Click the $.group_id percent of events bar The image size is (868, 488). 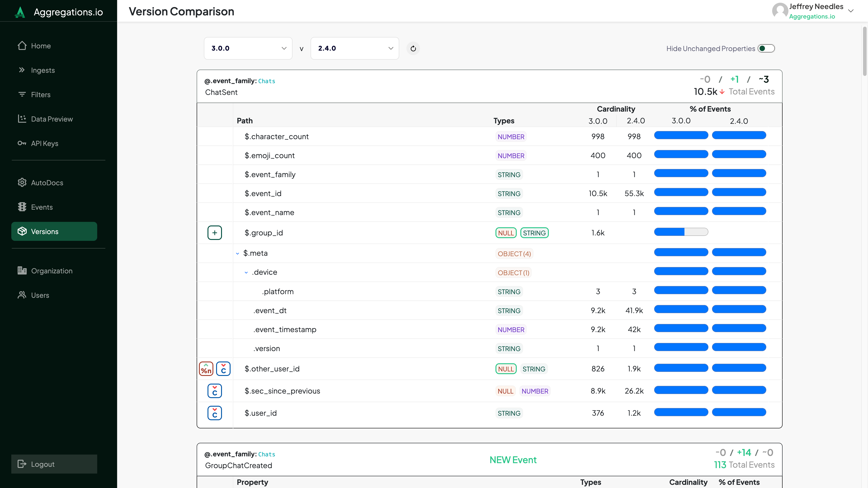[x=681, y=232]
